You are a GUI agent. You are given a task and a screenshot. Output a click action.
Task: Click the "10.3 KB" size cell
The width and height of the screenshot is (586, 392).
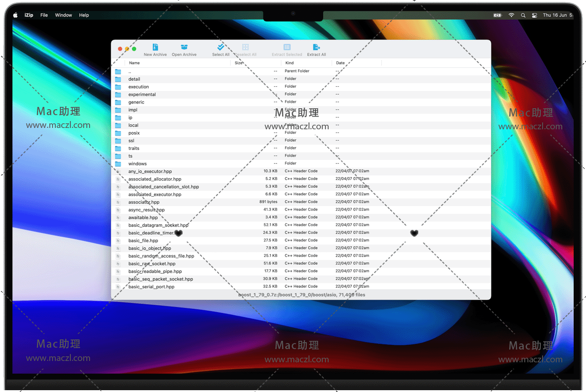[x=270, y=171]
